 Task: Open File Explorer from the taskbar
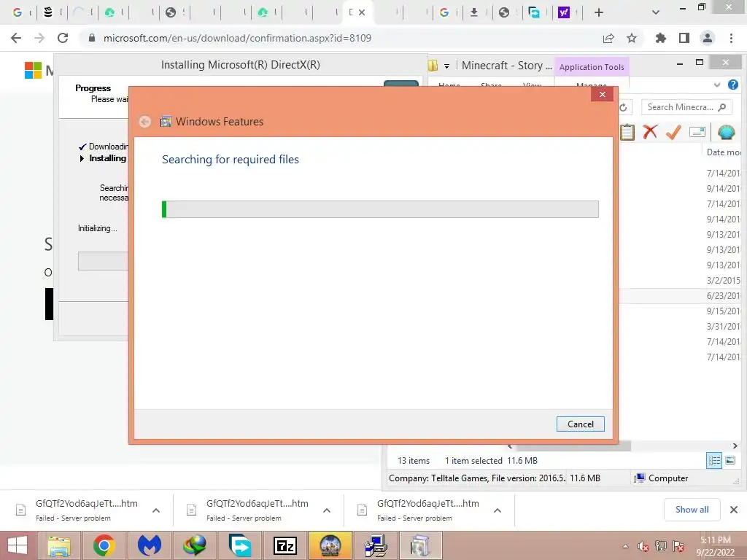click(59, 545)
